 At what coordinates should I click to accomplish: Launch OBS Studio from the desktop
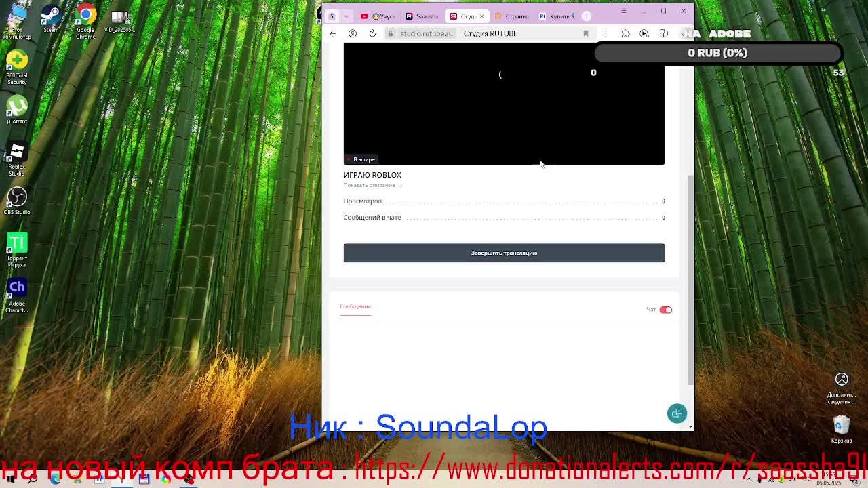point(17,201)
